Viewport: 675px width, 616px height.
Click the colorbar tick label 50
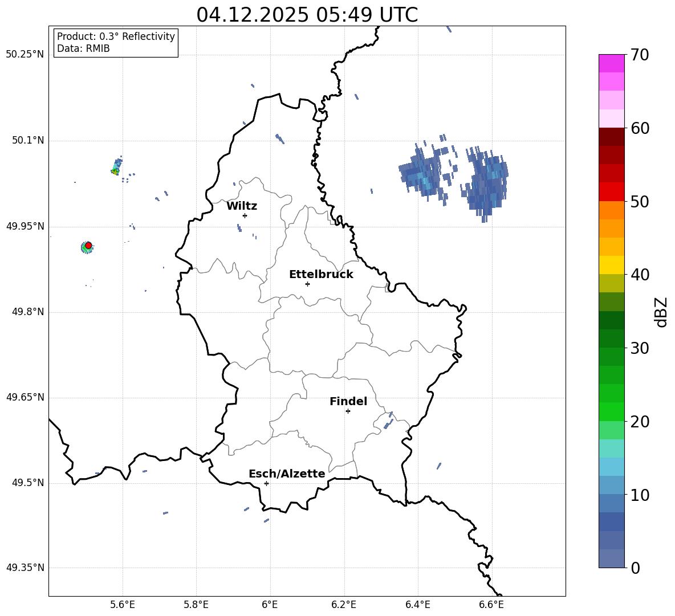click(640, 202)
